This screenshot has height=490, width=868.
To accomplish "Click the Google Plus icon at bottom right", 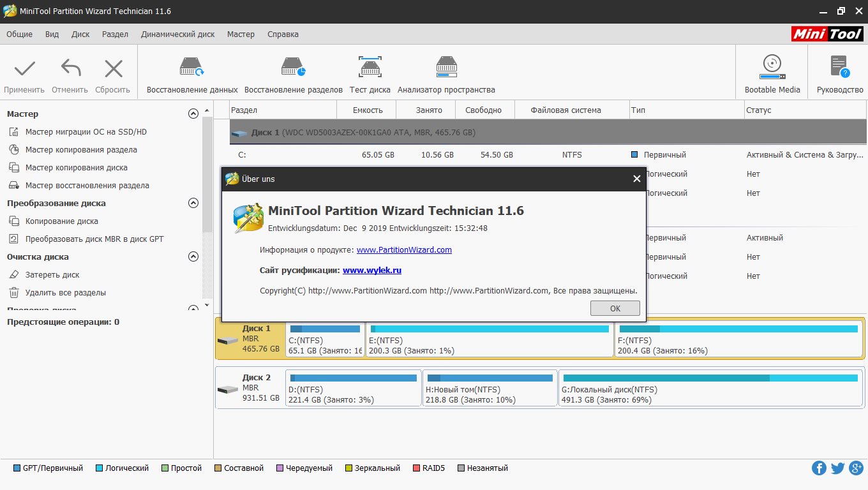I will (x=856, y=468).
